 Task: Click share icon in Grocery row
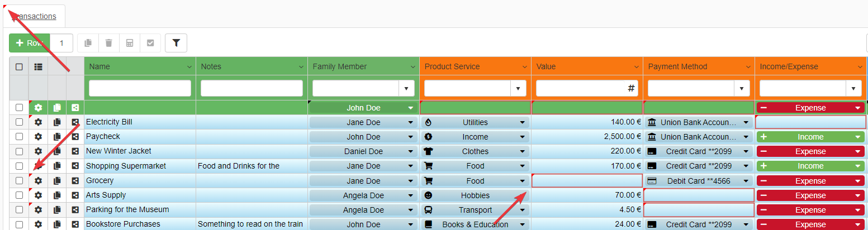tap(75, 181)
